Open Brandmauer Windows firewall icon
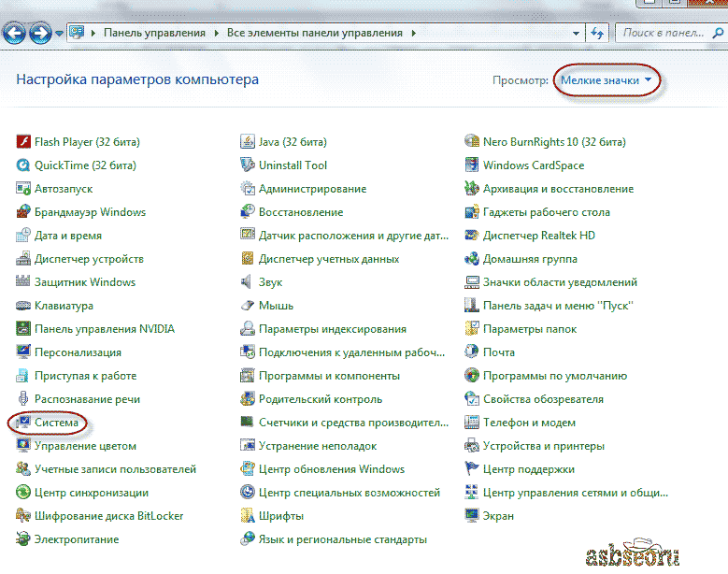728x574 pixels. point(24,212)
